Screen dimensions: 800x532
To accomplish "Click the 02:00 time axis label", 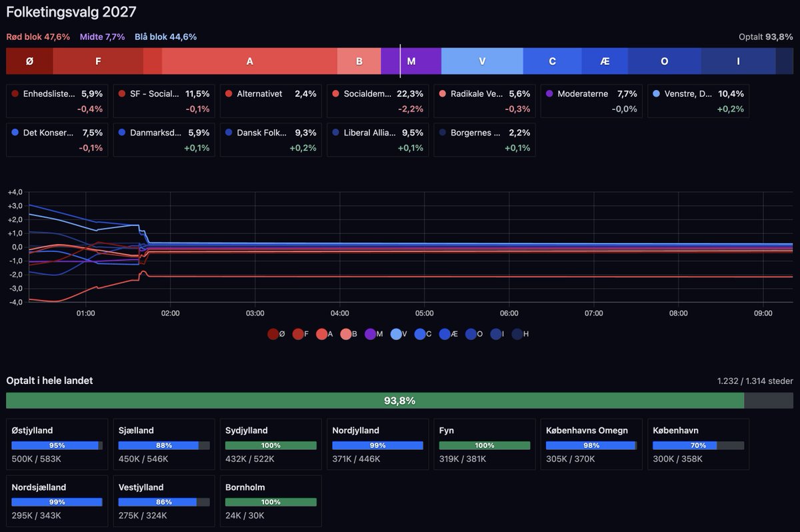I will pyautogui.click(x=170, y=313).
